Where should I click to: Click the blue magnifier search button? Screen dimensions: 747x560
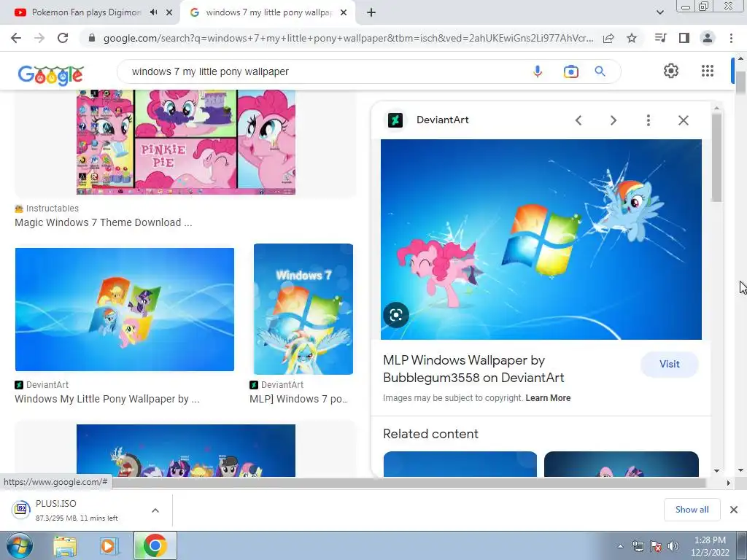coord(600,71)
